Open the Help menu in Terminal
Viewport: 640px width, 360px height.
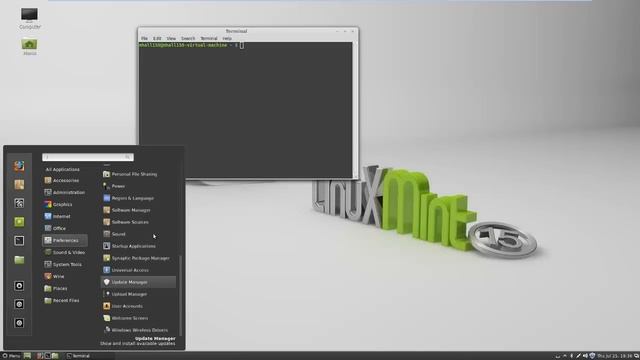(227, 38)
